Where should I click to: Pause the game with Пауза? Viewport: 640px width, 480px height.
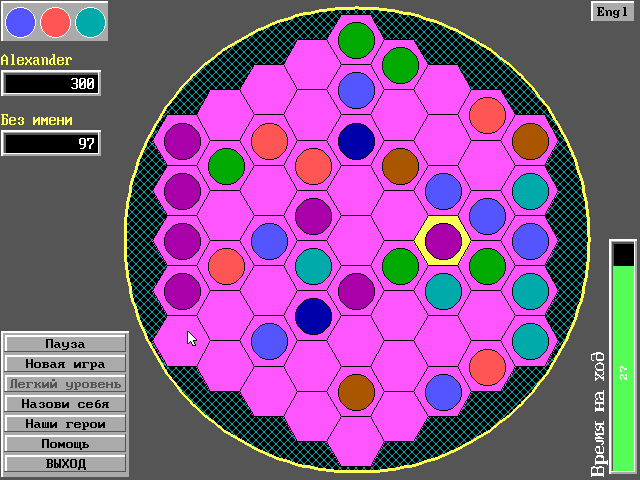coord(65,344)
